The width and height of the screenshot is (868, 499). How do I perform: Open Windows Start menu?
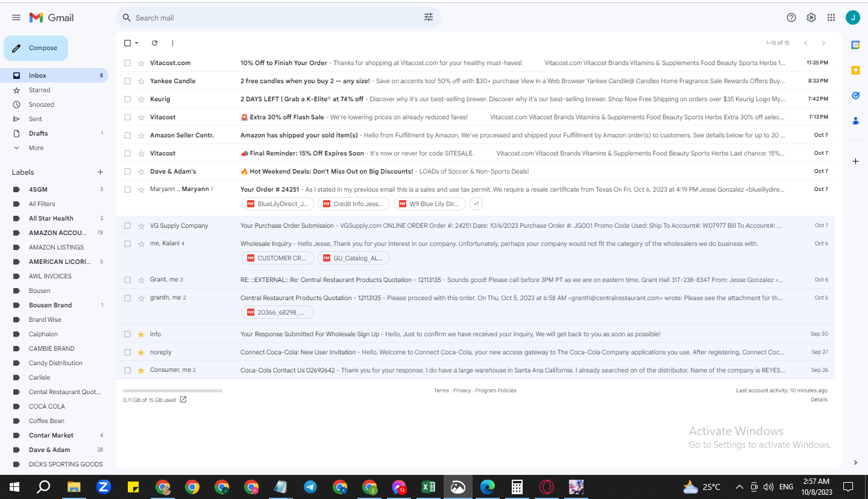coord(14,486)
